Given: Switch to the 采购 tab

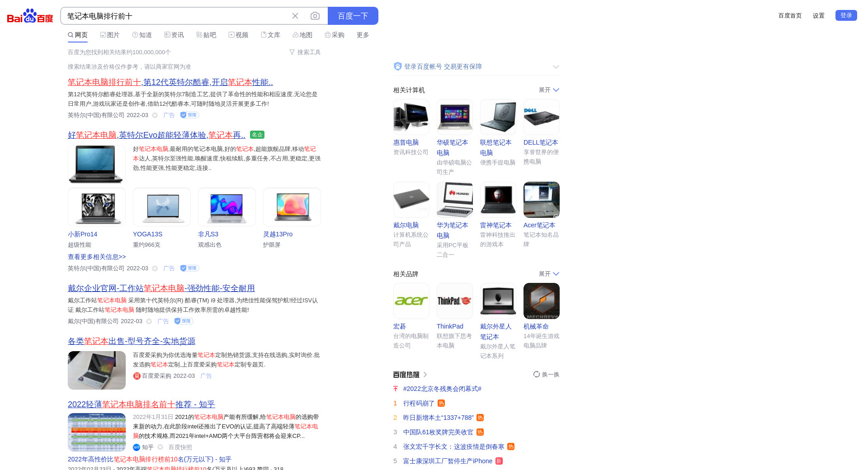Looking at the screenshot, I should click(335, 35).
